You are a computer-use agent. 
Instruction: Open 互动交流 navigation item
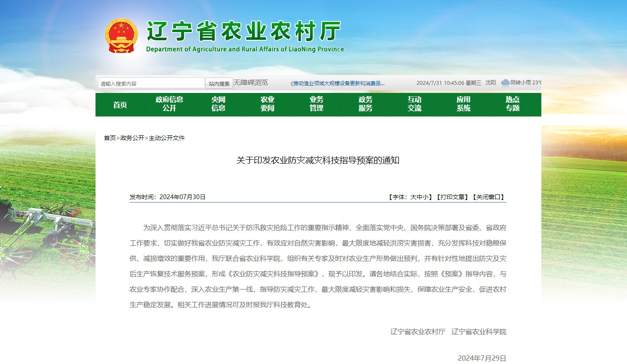(x=415, y=104)
